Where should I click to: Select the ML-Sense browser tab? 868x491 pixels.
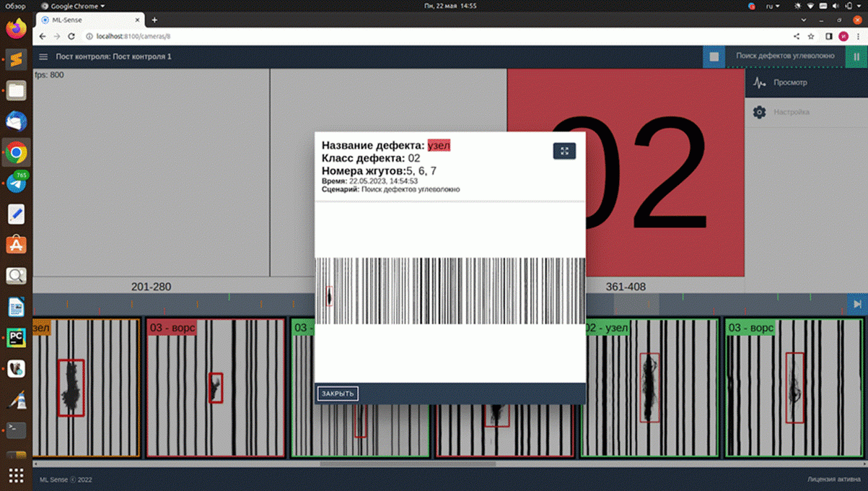[91, 20]
